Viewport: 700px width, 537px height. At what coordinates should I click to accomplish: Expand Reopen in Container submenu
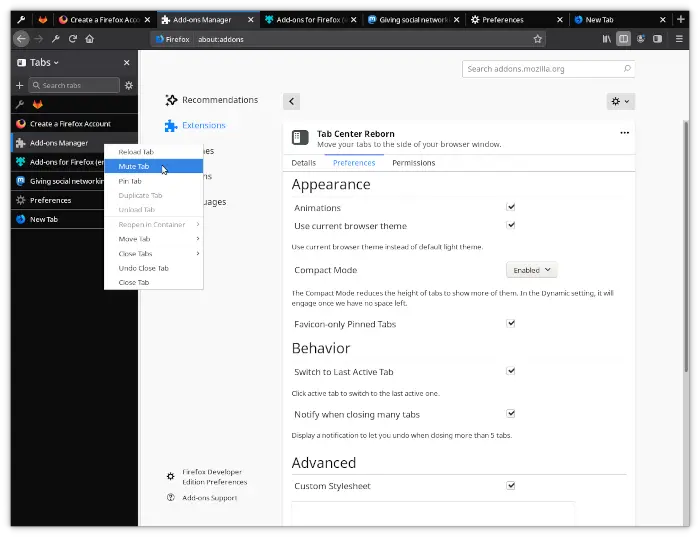(154, 225)
